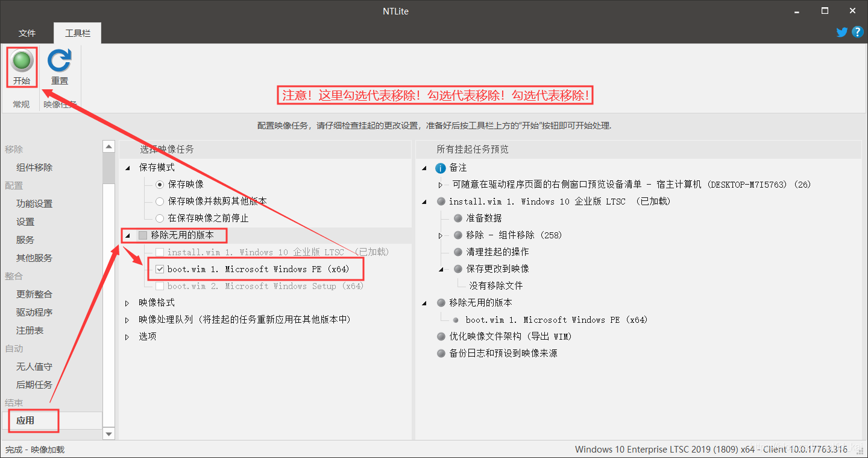
Task: Click status bar text 完成 - 映像加载
Action: click(35, 450)
